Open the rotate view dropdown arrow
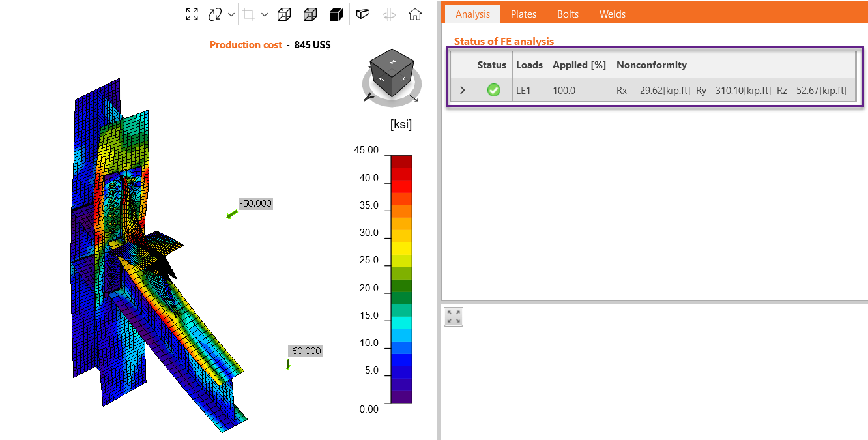Image resolution: width=868 pixels, height=440 pixels. tap(231, 14)
